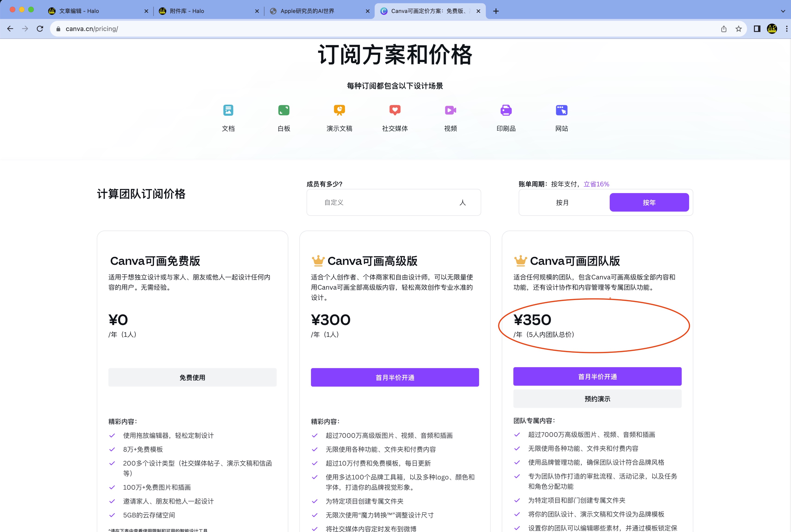Close the Apple研究员的AI世界 tab
Viewport: 791px width, 532px height.
pos(367,11)
